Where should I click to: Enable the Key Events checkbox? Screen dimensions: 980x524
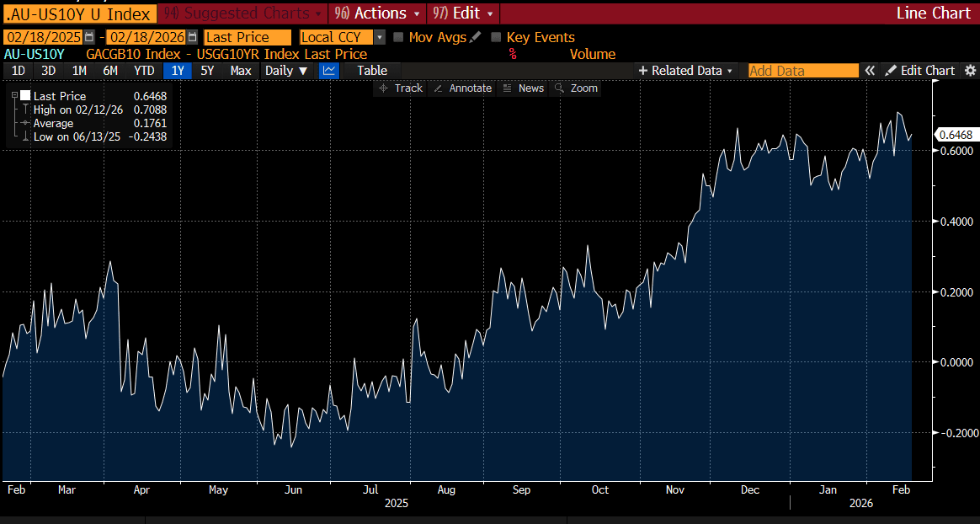(x=496, y=37)
